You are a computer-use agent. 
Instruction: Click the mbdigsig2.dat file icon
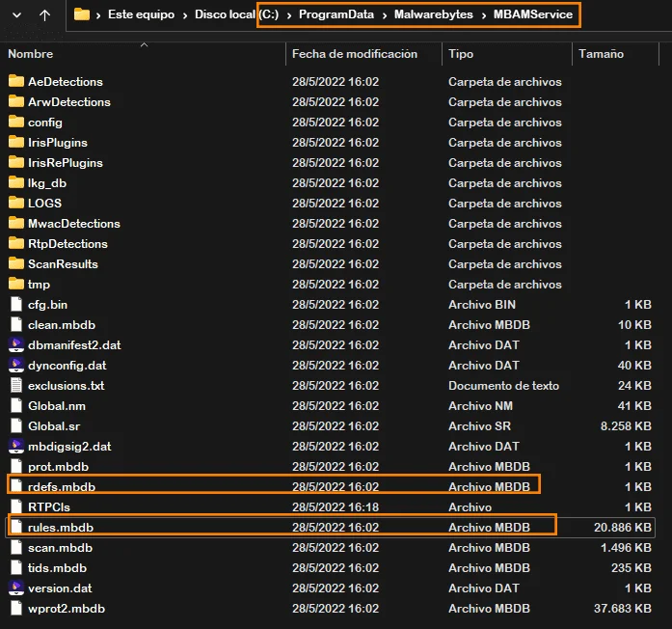click(16, 446)
